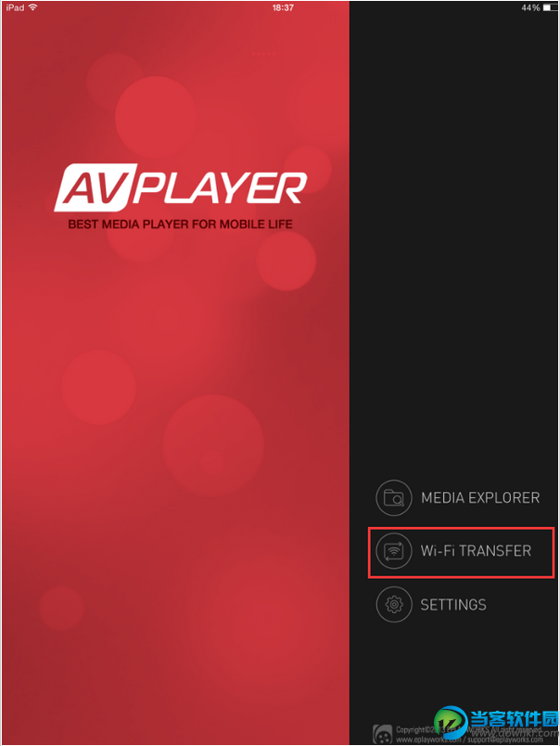Tap the 18:37 clock in the status bar

[x=283, y=7]
